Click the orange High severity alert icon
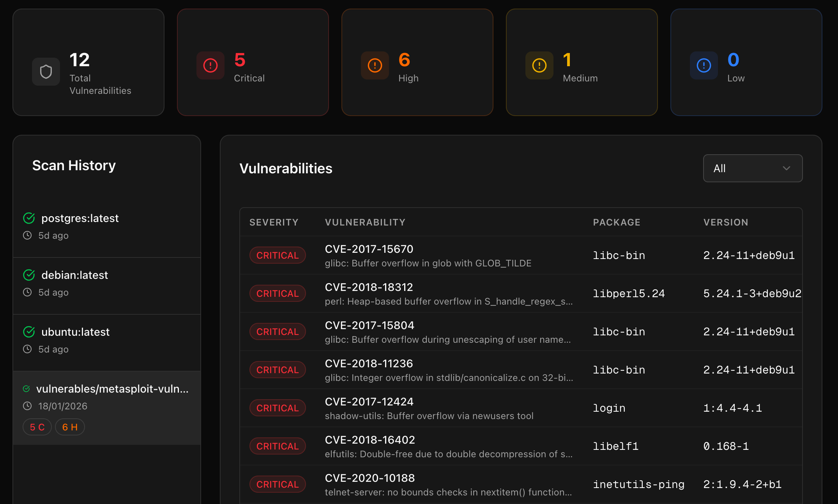The height and width of the screenshot is (504, 838). coord(375,65)
